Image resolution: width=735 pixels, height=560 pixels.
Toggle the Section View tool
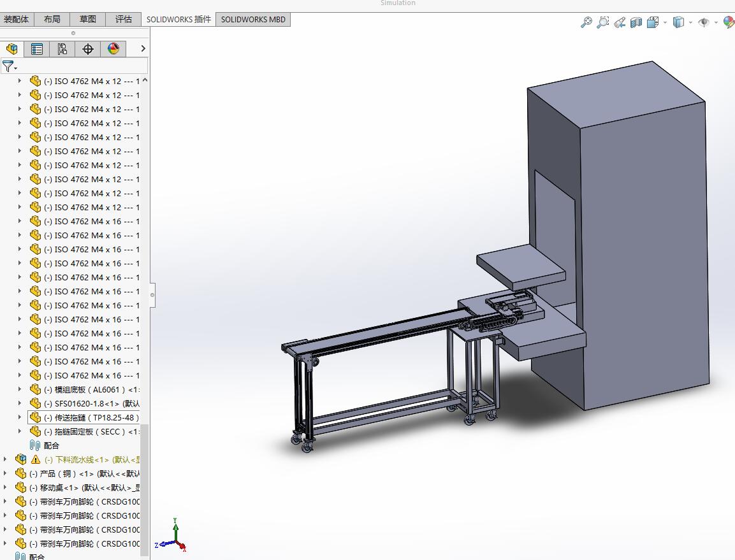[x=636, y=22]
